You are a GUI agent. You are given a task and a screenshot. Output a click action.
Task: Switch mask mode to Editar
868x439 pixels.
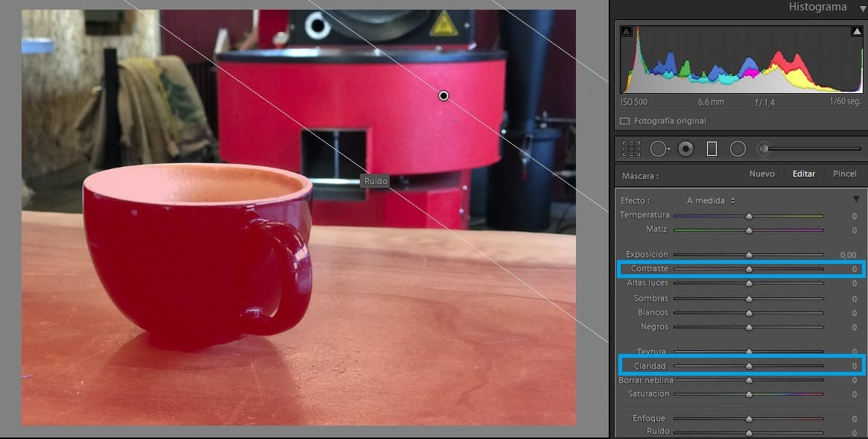pyautogui.click(x=803, y=174)
